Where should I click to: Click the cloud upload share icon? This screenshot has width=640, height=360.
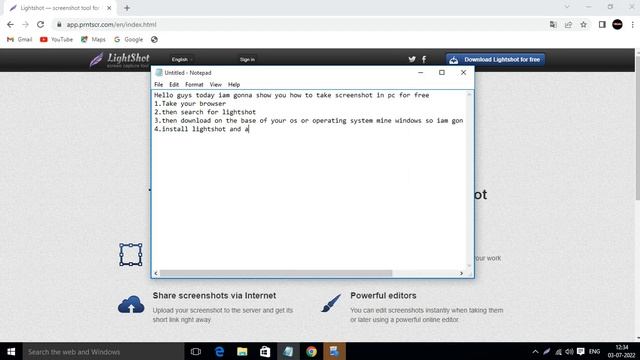131,305
